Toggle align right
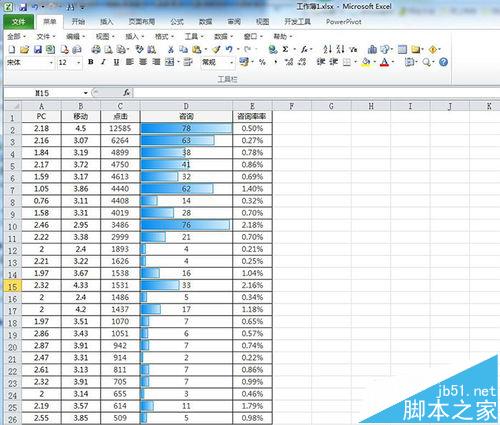 [x=156, y=62]
